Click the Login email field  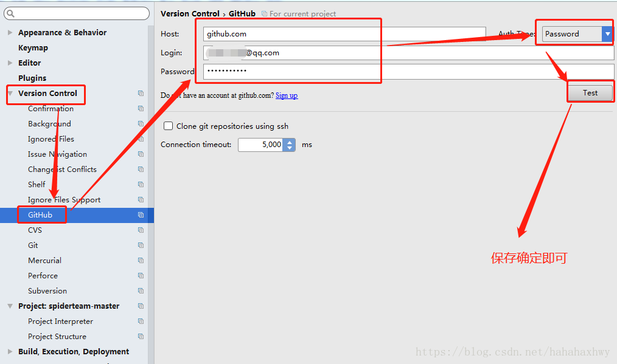click(x=408, y=53)
